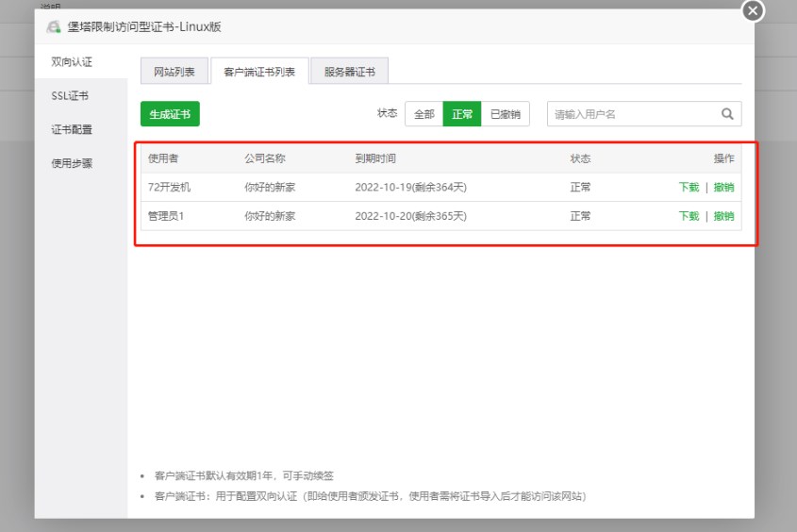The width and height of the screenshot is (797, 532).
Task: Close the dialog with X button
Action: click(752, 11)
